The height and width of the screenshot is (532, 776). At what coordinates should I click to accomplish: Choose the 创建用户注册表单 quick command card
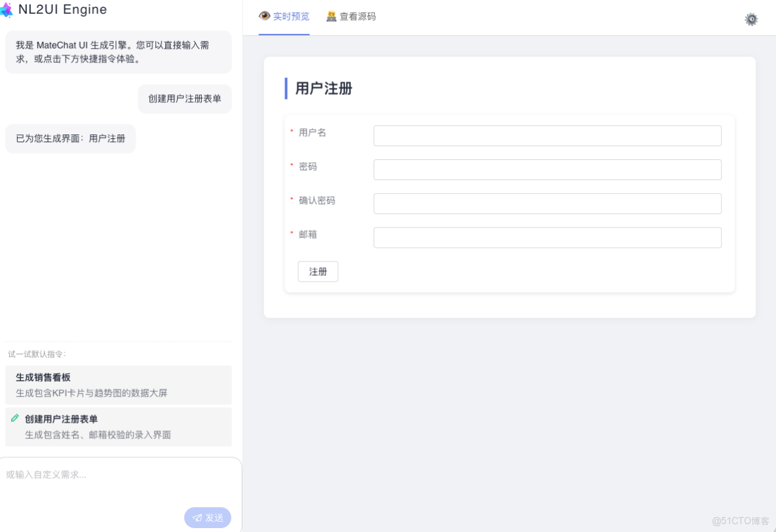[x=118, y=427]
